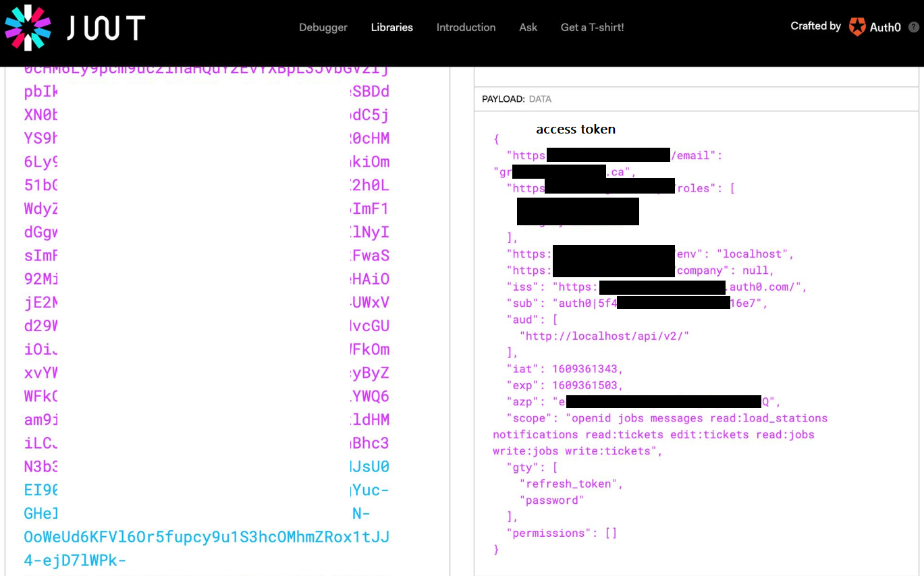Click the "/email" claim key
The image size is (924, 576).
697,156
